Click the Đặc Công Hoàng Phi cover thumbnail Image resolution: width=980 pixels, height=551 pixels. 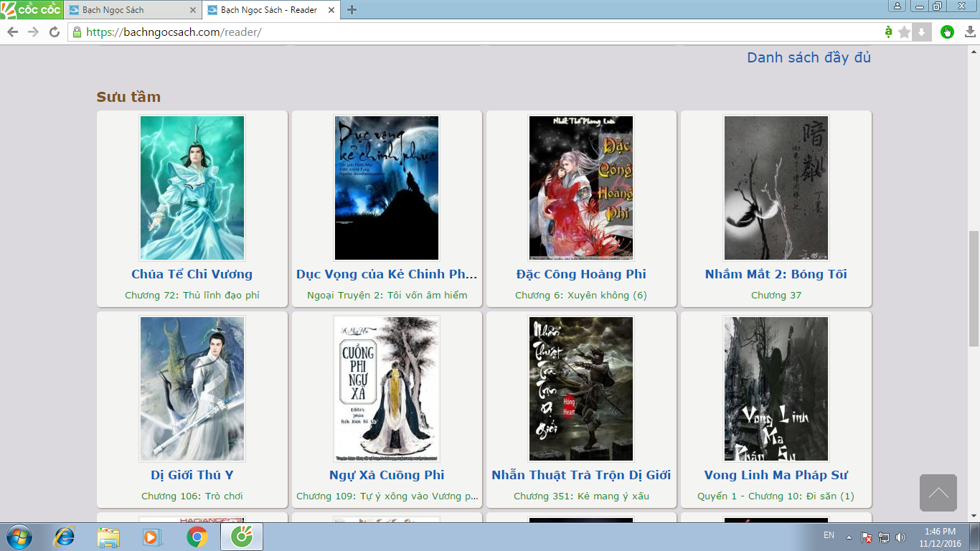point(581,188)
